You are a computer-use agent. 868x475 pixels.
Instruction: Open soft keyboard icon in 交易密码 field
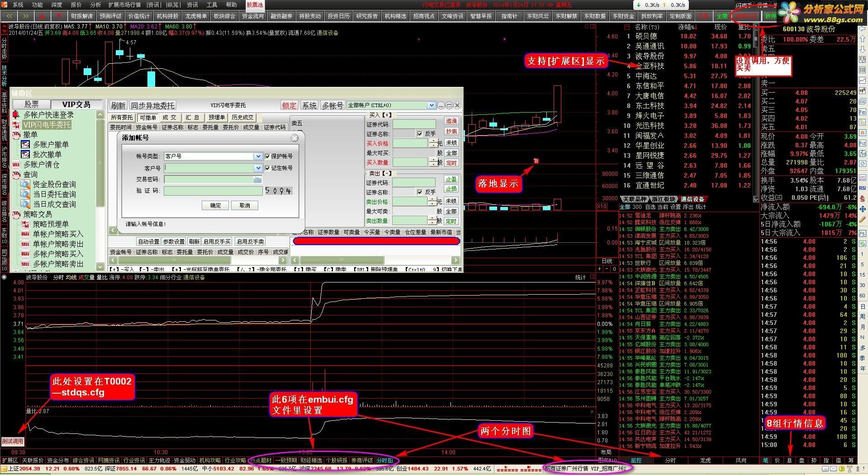click(257, 179)
